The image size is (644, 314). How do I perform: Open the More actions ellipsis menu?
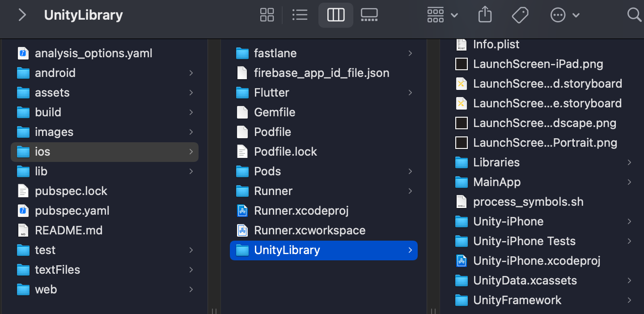pyautogui.click(x=565, y=15)
